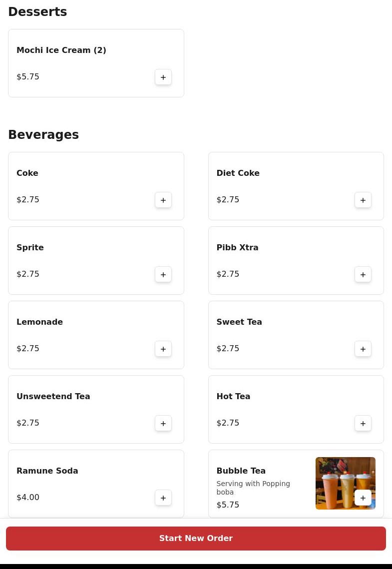Viewport: 392px width, 569px height.
Task: Add Sprite to the order
Action: pyautogui.click(x=163, y=274)
